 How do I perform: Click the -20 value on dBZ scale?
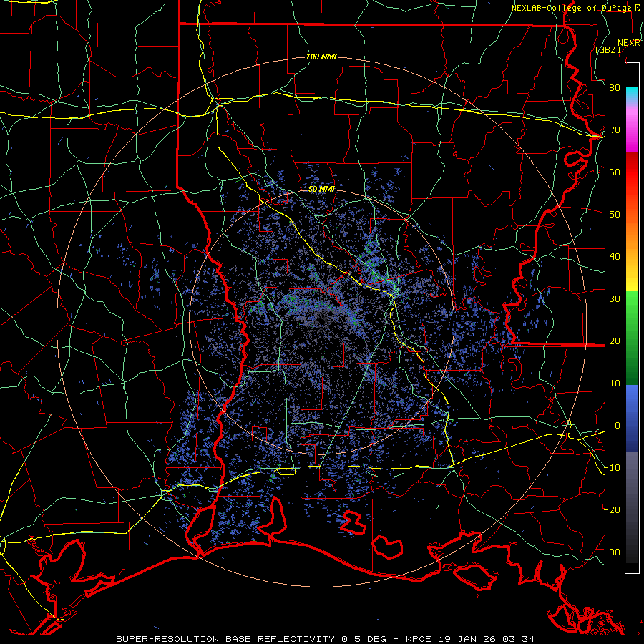(x=612, y=510)
